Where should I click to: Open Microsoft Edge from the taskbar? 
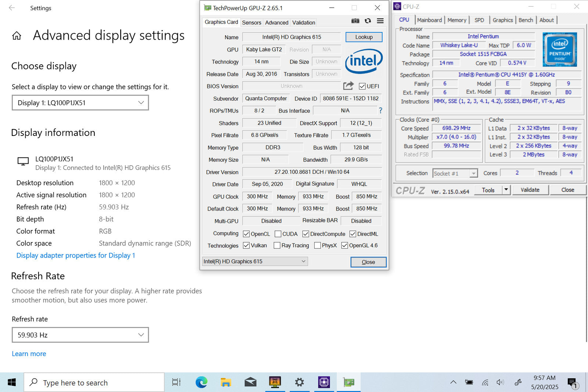201,382
